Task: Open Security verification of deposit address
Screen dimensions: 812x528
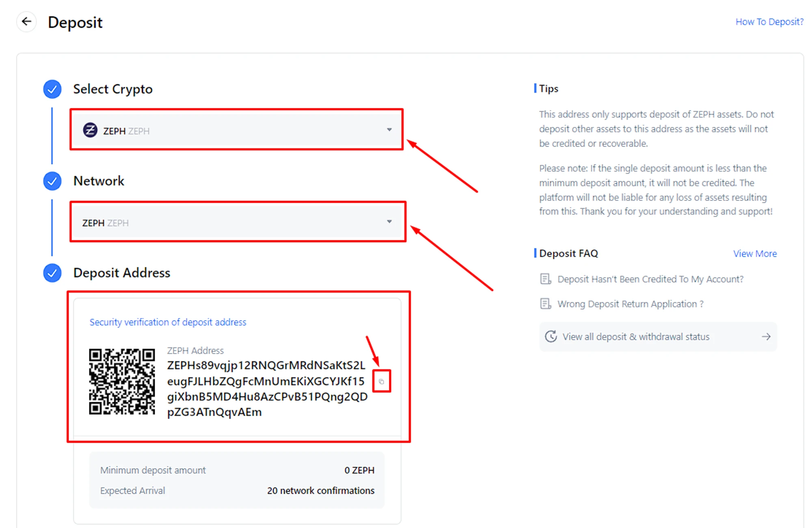Action: coord(168,322)
